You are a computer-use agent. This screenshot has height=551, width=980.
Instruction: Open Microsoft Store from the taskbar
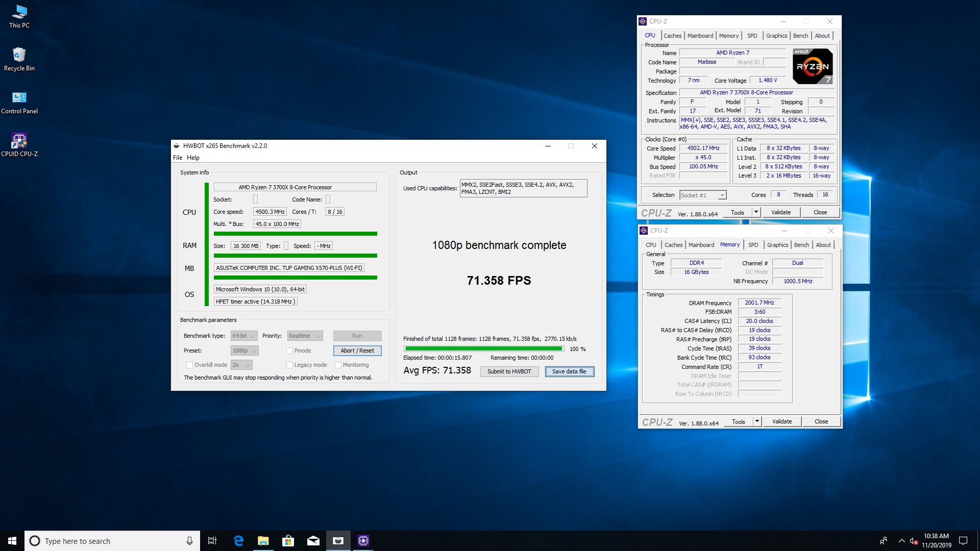click(288, 541)
